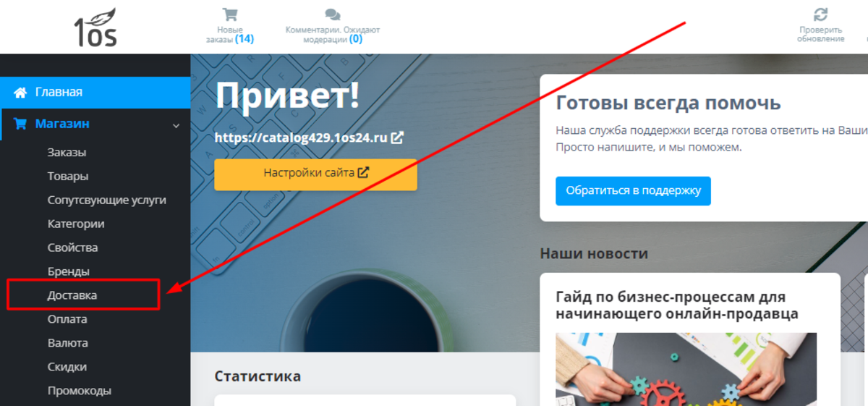This screenshot has width=868, height=406.
Task: Collapse the Магазин menu chevron
Action: [176, 125]
